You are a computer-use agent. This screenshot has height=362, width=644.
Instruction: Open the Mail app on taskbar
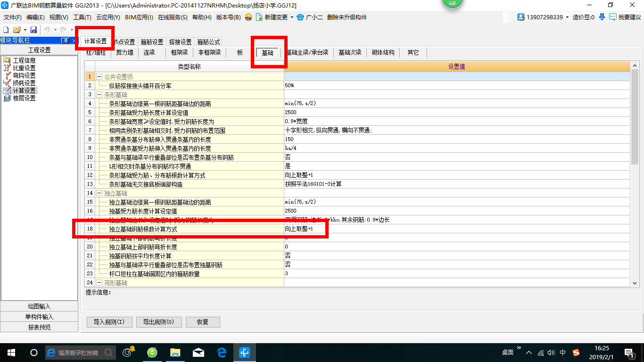pyautogui.click(x=198, y=352)
